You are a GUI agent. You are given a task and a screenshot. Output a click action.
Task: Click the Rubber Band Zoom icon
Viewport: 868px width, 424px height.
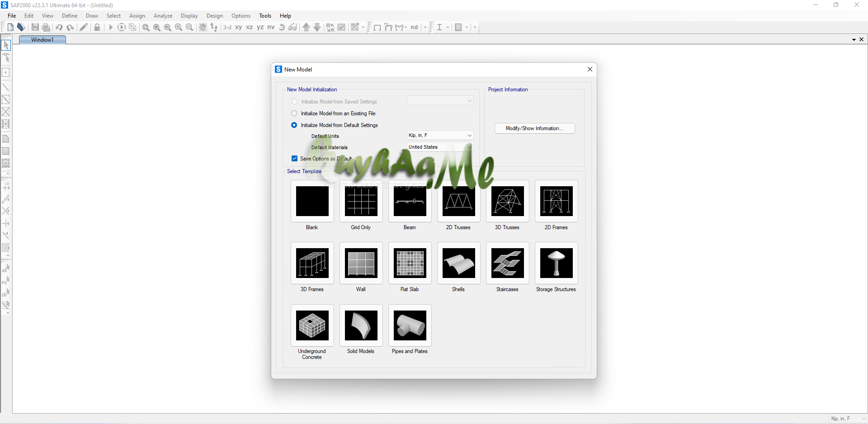coord(146,27)
